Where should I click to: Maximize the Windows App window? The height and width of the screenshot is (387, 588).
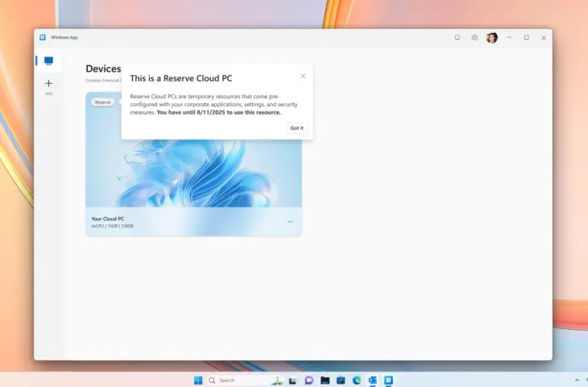tap(527, 38)
